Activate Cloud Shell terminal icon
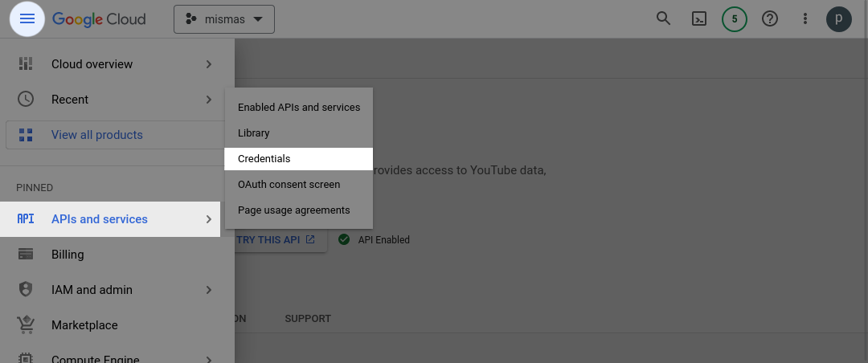The height and width of the screenshot is (363, 868). 699,18
